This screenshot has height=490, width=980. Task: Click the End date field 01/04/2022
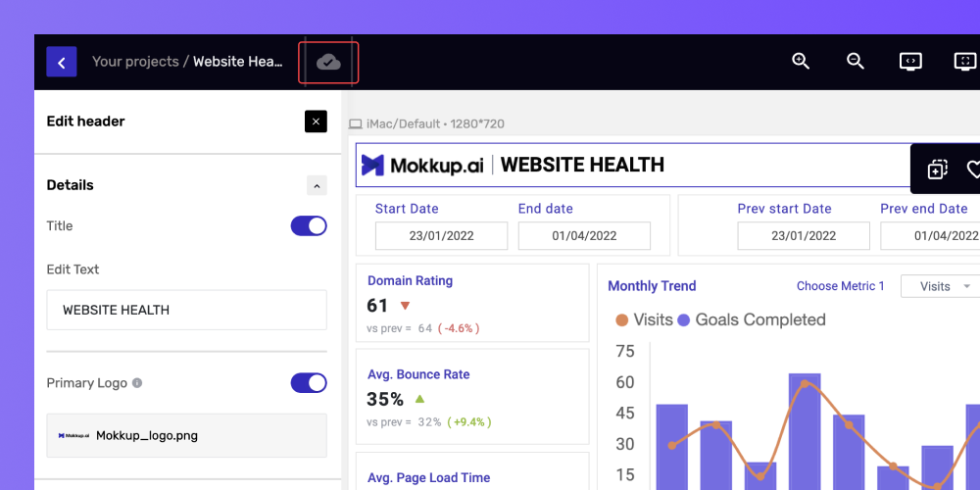(584, 235)
